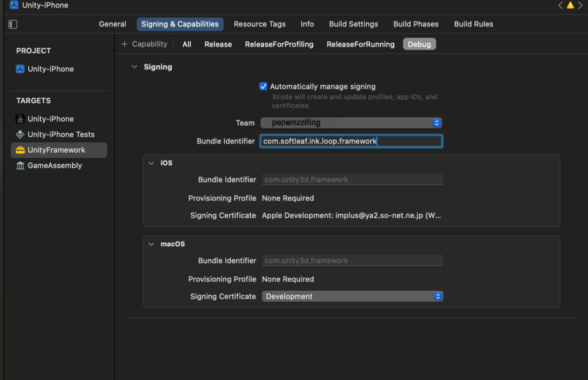Select the GameAssembly target
Viewport: 588px width, 380px height.
[55, 165]
